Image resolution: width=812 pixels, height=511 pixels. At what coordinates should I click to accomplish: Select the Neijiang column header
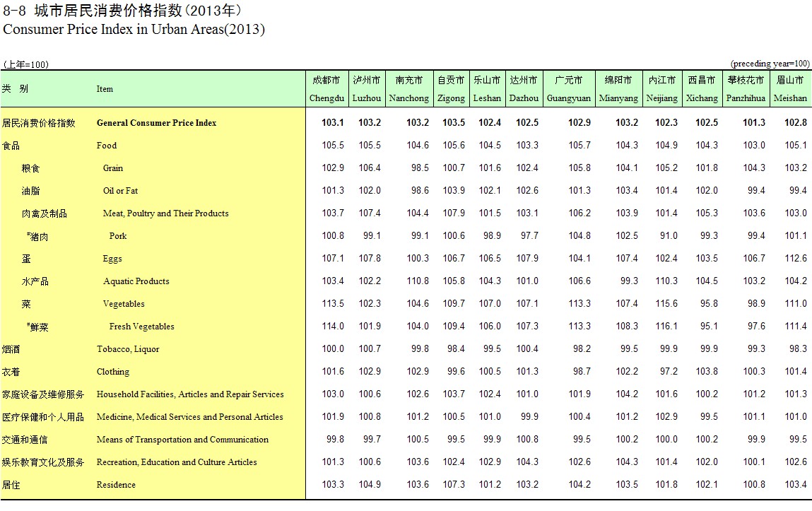click(x=661, y=89)
